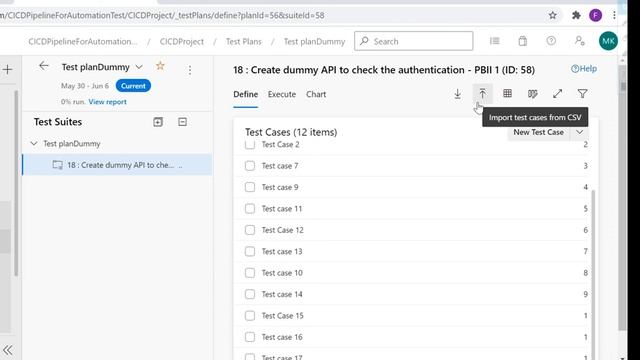Tick checkbox for Test case 14

pyautogui.click(x=250, y=294)
